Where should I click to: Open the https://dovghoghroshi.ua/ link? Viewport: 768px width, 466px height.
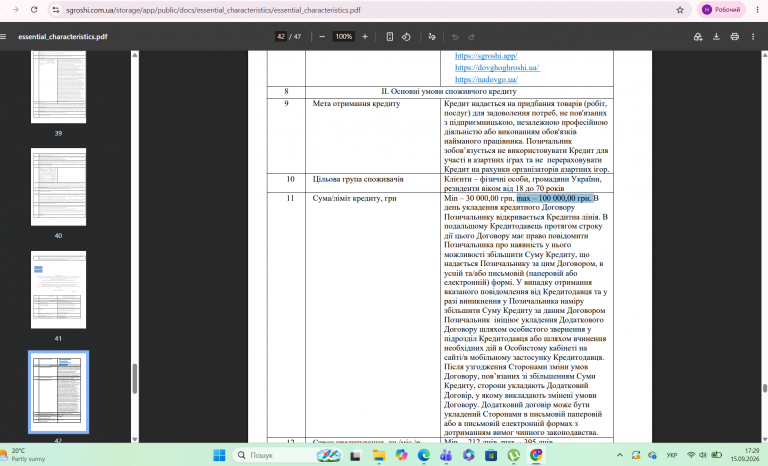coord(497,68)
